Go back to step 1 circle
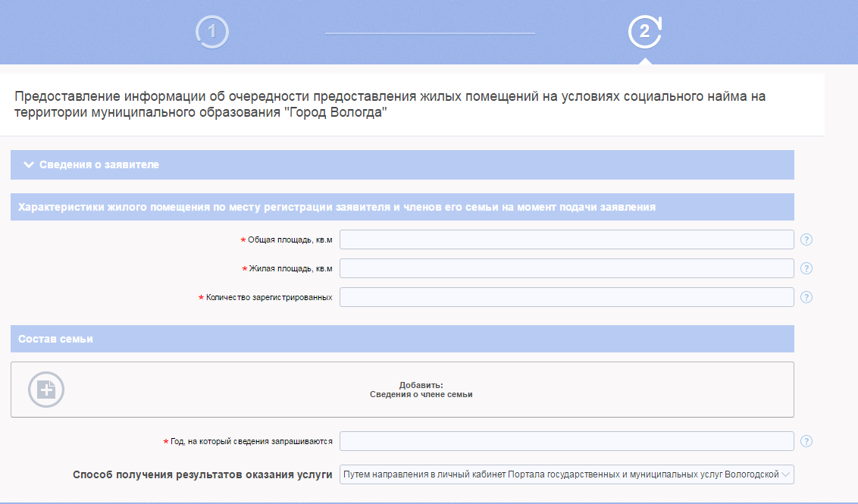Screen dimensions: 858x504 pos(212,32)
